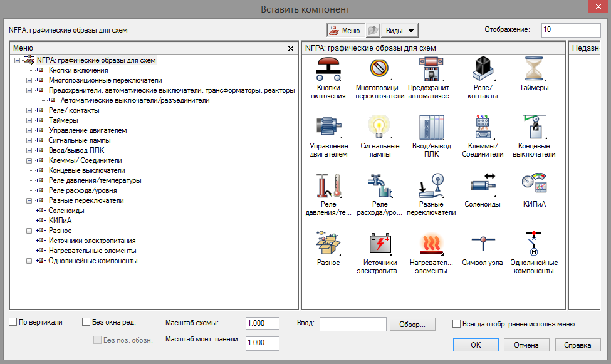Collapse the Предохранители, автоматические выключатели tree node
611x364 pixels.
tap(29, 90)
